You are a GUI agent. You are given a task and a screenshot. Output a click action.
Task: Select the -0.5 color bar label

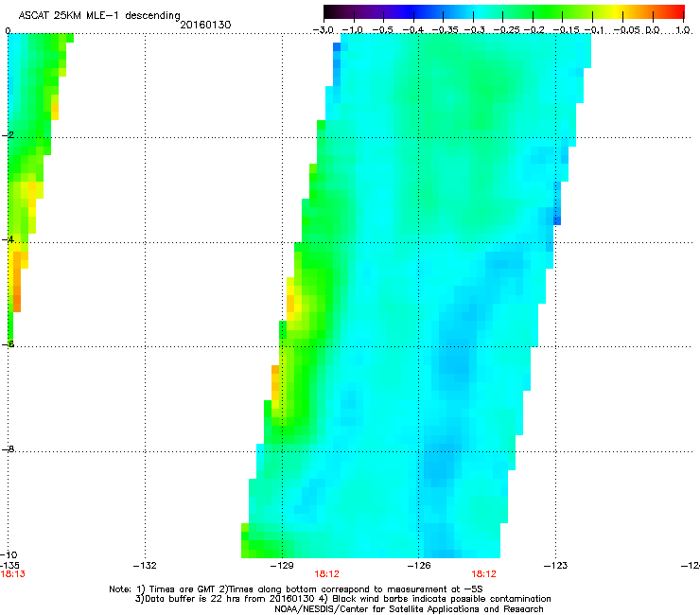382,30
